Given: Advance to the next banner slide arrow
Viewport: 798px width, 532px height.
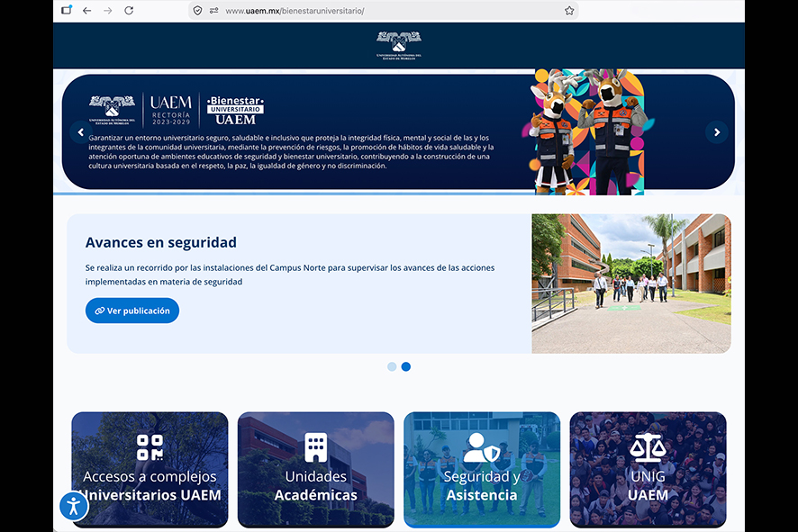Looking at the screenshot, I should [x=717, y=132].
